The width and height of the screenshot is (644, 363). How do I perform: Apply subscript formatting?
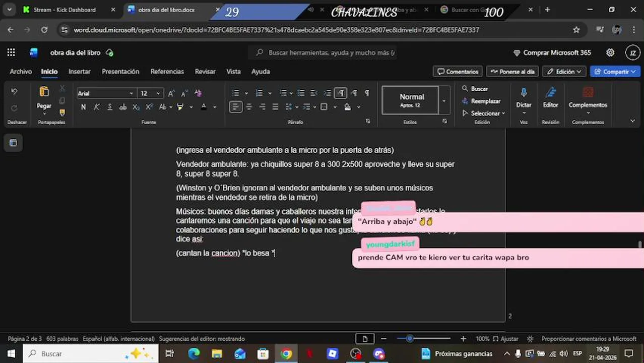[x=136, y=107]
